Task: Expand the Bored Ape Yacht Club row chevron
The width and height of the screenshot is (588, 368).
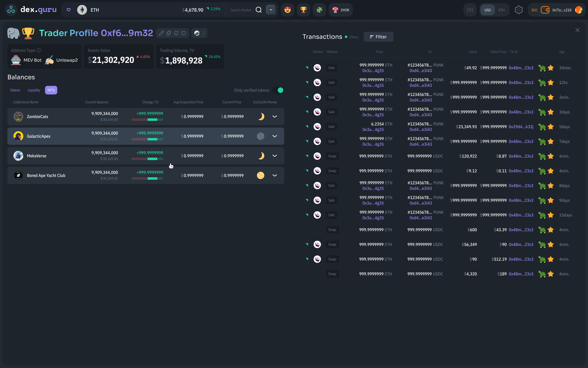Action: 275,175
